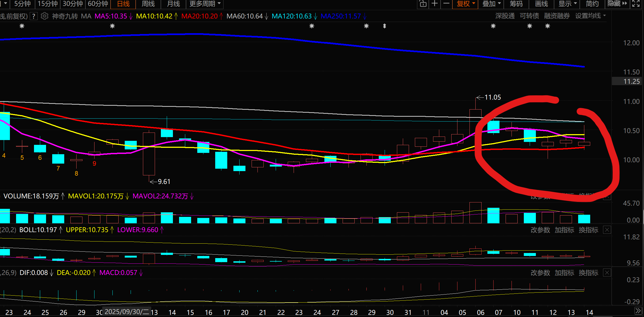Close the BOLL indicator panel with X icon
This screenshot has height=317, width=644.
(607, 230)
